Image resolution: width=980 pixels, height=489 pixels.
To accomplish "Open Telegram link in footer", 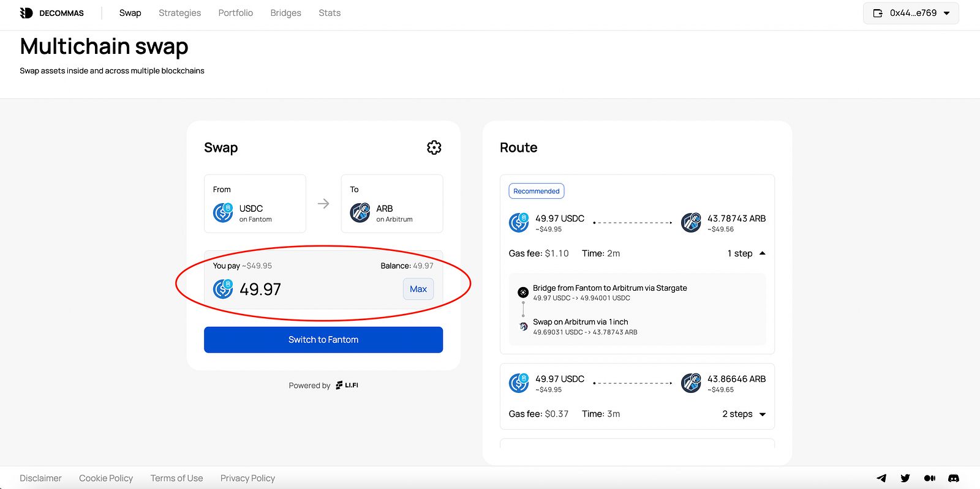I will pyautogui.click(x=881, y=478).
